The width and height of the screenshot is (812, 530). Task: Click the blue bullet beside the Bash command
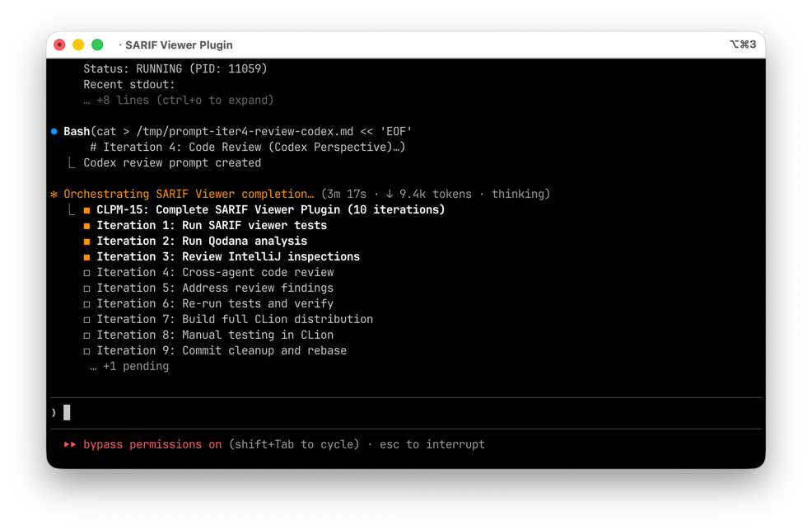[54, 132]
